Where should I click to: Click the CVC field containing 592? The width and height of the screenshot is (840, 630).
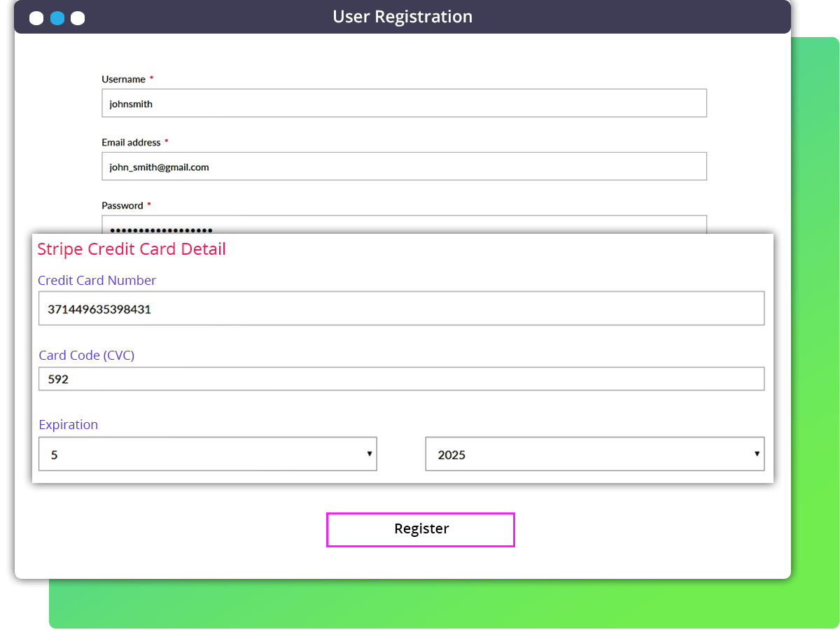pos(401,379)
